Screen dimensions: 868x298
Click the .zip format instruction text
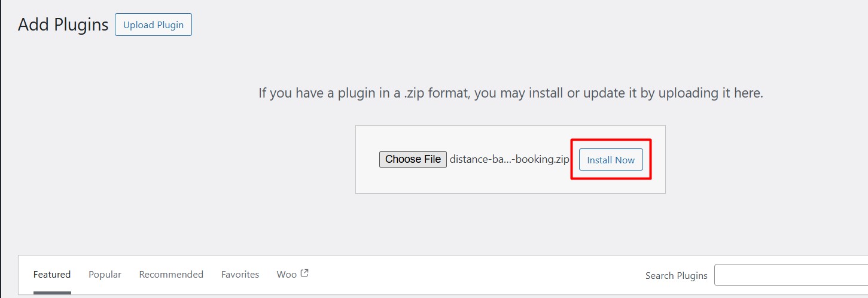coord(510,93)
